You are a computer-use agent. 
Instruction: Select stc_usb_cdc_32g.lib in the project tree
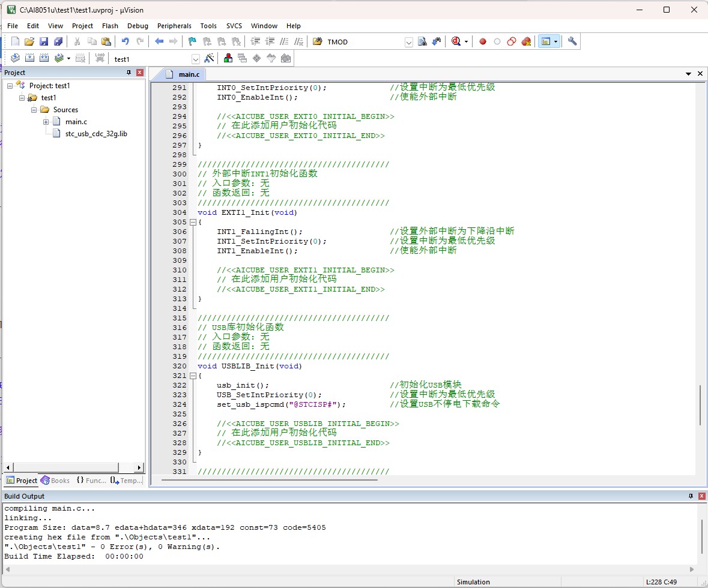[96, 134]
